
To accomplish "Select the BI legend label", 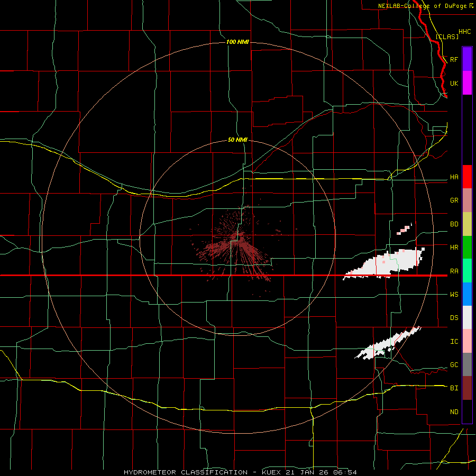I will click(x=454, y=388).
